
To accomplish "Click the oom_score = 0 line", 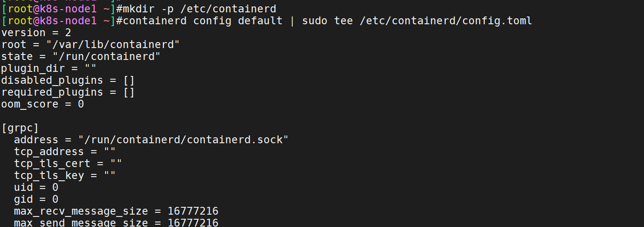I will pyautogui.click(x=43, y=104).
